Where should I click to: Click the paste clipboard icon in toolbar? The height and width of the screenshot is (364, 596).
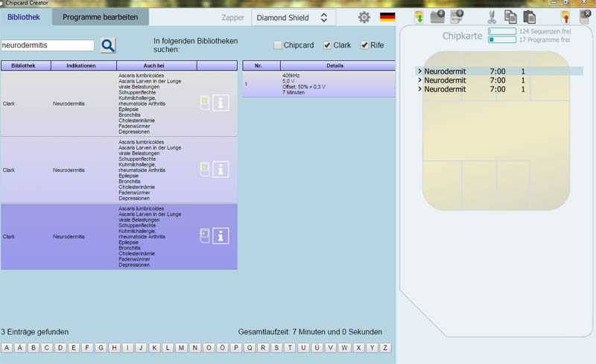point(529,17)
